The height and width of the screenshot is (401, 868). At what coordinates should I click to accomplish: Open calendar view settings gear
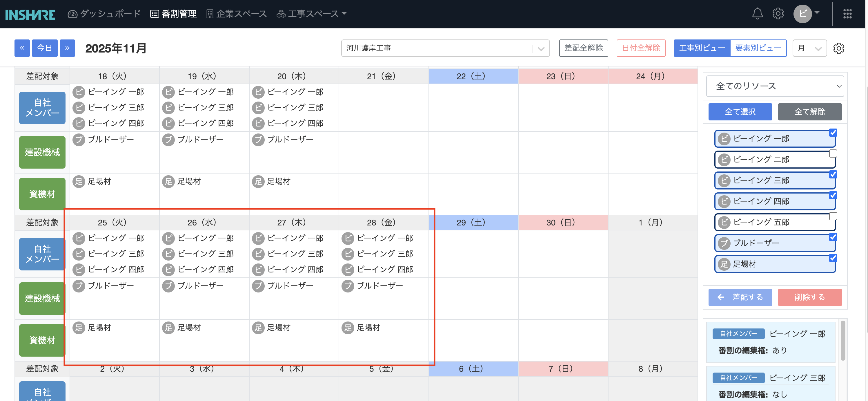pyautogui.click(x=839, y=48)
